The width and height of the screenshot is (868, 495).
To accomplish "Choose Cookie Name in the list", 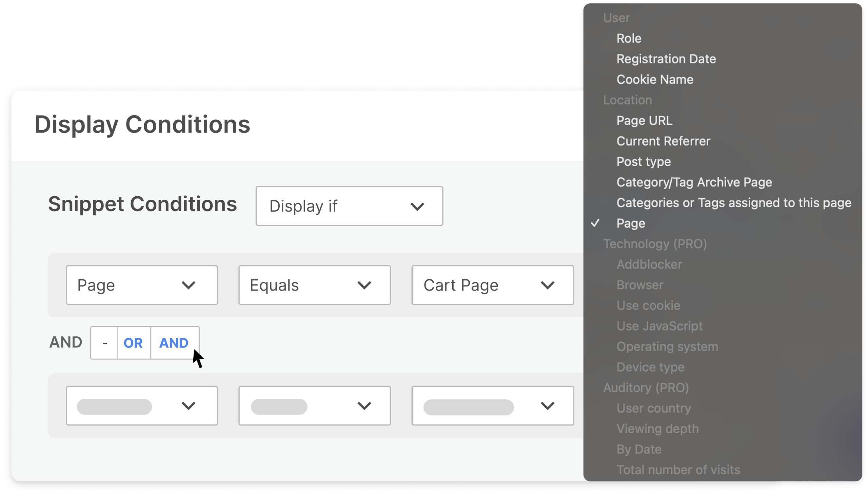I will tap(654, 80).
